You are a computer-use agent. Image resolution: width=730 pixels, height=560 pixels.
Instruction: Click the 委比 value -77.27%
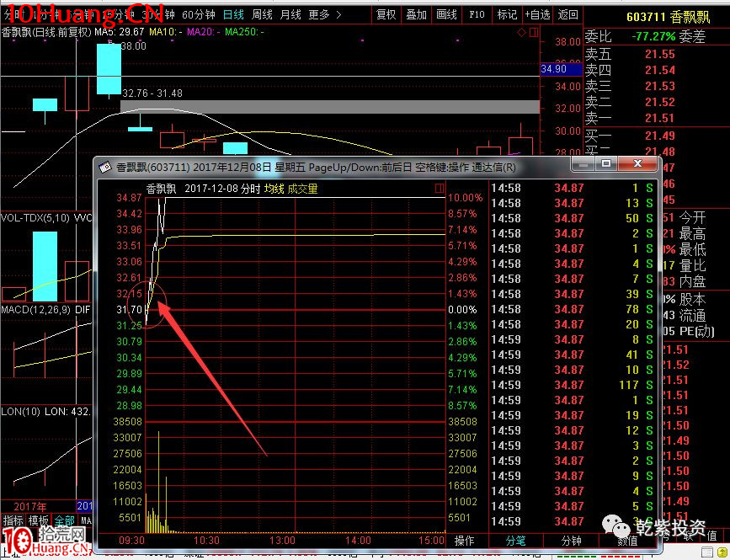pos(653,36)
